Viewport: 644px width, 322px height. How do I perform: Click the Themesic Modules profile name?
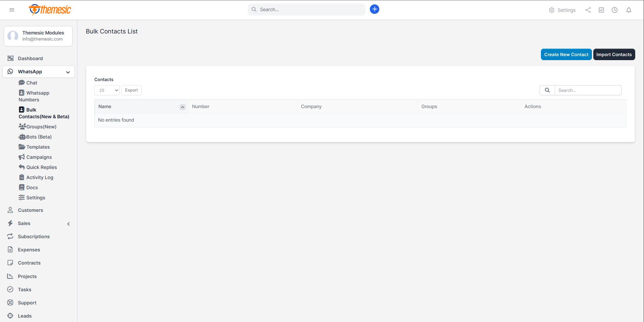point(43,33)
